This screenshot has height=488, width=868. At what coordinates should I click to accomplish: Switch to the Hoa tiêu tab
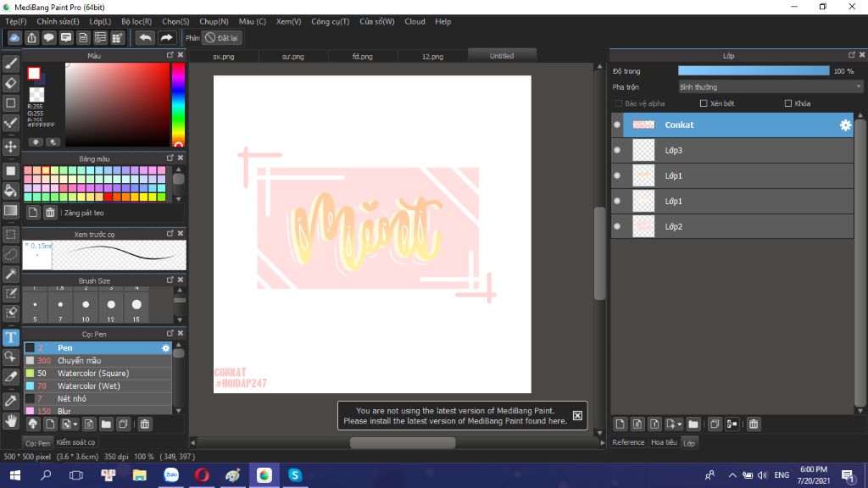(x=664, y=442)
